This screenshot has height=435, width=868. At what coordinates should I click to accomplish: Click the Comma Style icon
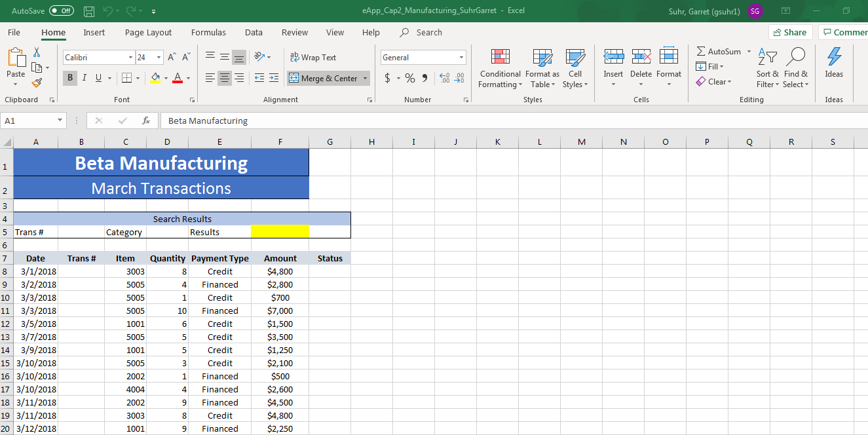(x=424, y=77)
